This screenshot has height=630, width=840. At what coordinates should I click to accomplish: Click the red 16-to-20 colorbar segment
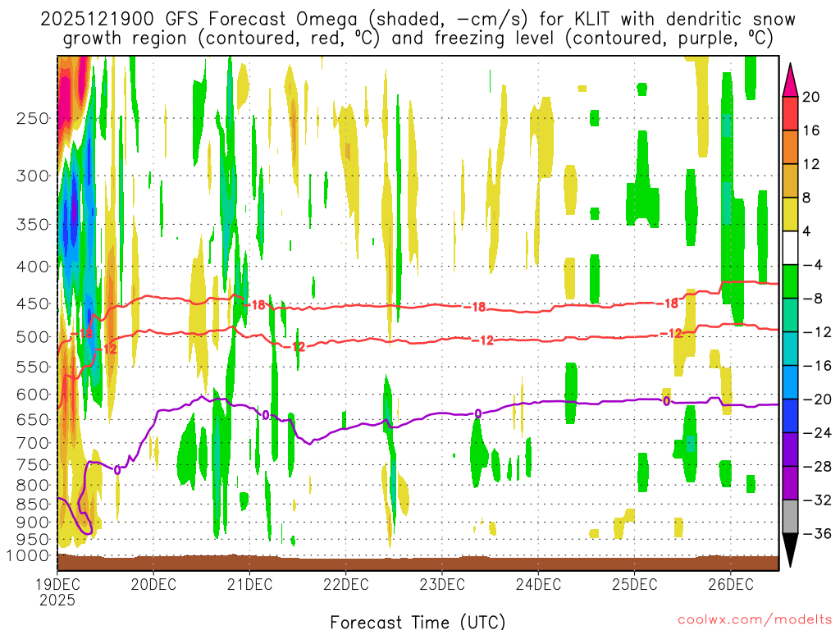790,113
